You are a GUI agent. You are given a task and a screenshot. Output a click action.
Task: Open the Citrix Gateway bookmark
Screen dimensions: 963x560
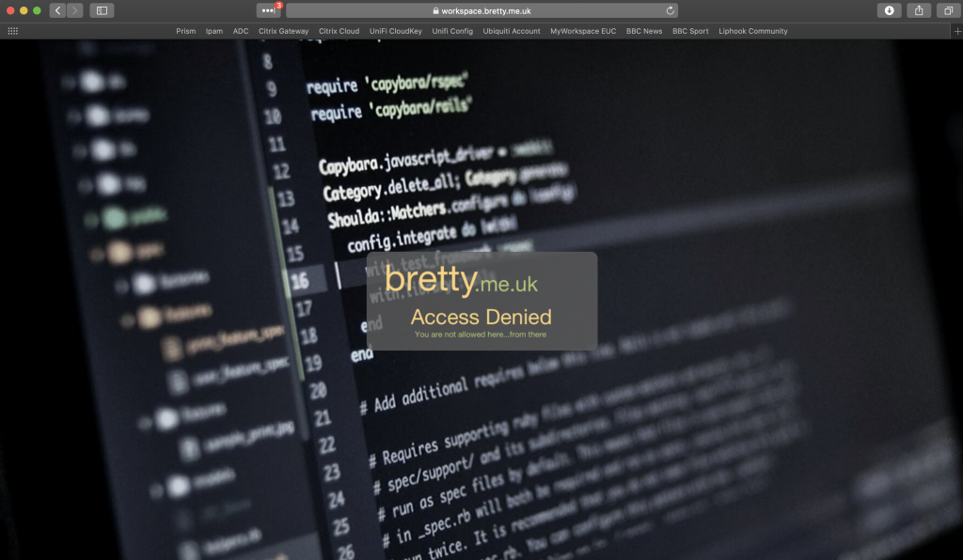283,31
